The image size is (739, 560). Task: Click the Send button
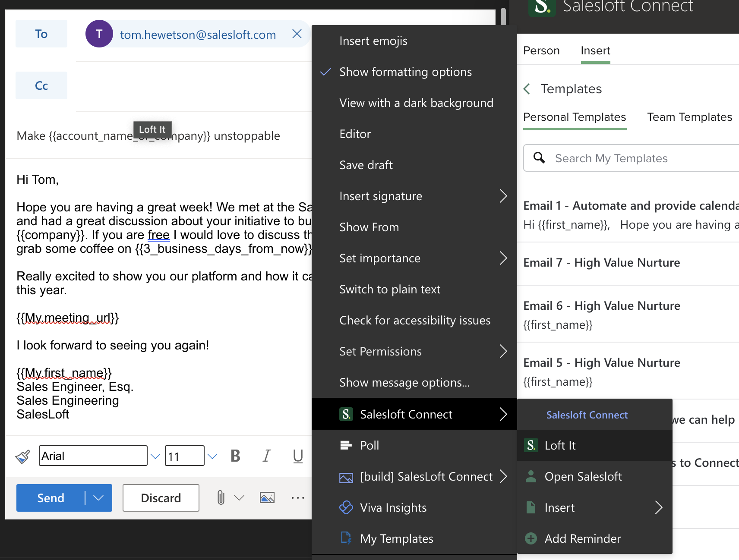pyautogui.click(x=51, y=497)
